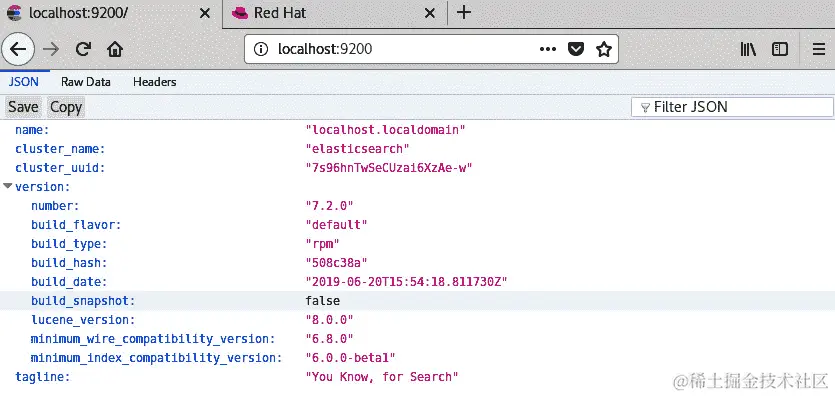The height and width of the screenshot is (397, 835).
Task: Select the version number key
Action: coord(55,206)
